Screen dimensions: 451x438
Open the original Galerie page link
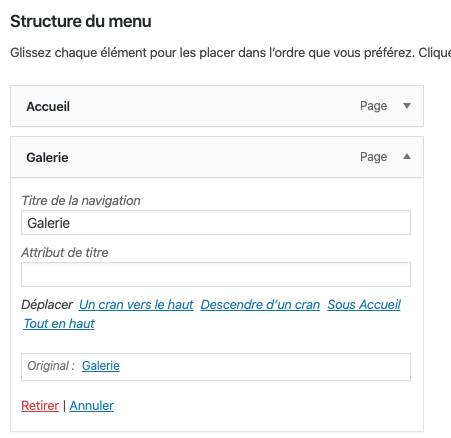tap(101, 366)
